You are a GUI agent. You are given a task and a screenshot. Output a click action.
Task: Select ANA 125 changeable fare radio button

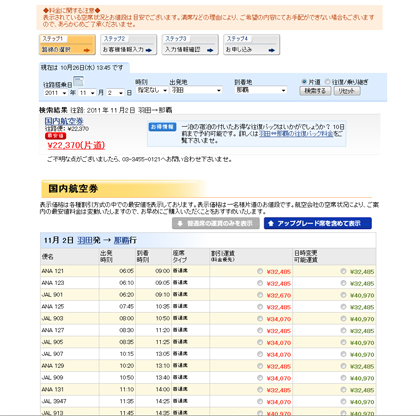click(343, 307)
